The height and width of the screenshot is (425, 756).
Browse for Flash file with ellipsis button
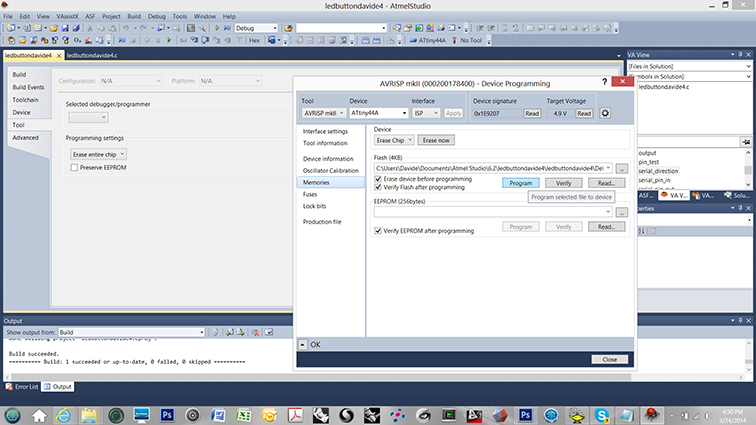click(x=621, y=168)
